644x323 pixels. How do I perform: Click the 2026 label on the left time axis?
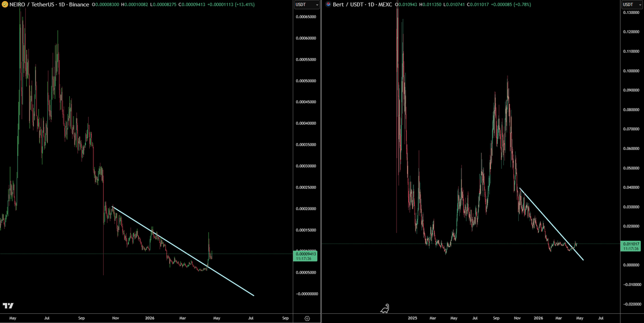tap(151, 318)
